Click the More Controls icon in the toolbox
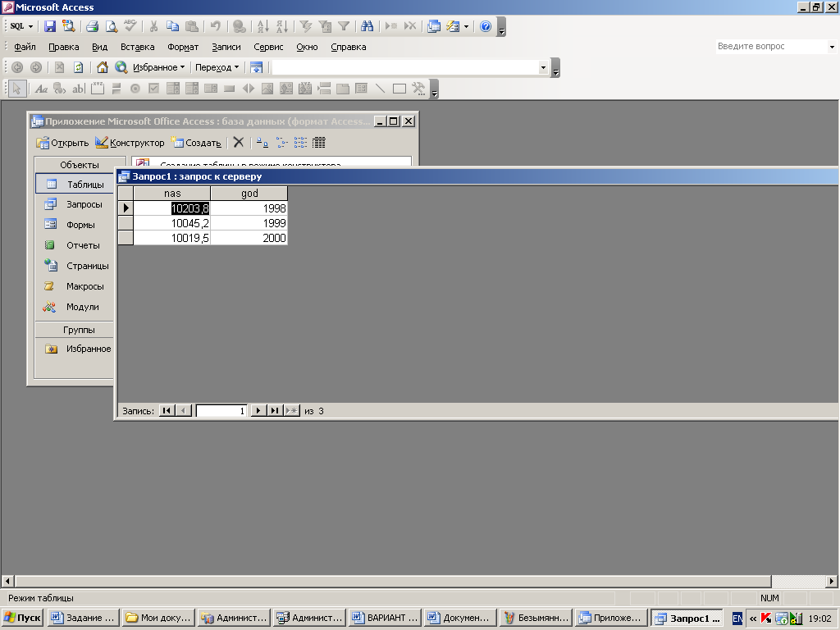840x630 pixels. coord(418,89)
